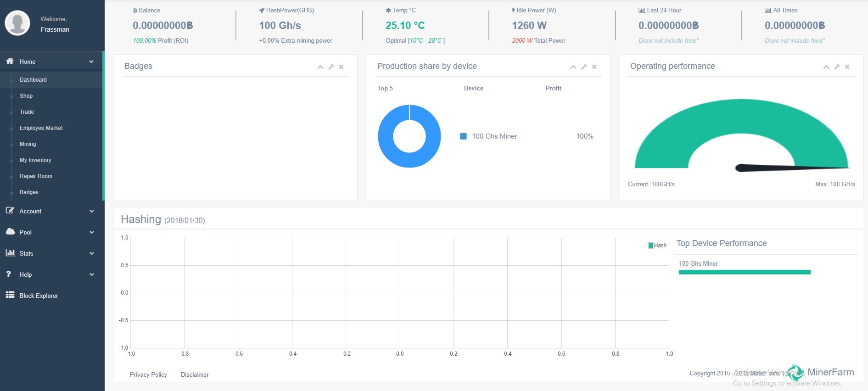Screen dimensions: 868x391
Task: Click the chart icon beside All Times
Action: [768, 10]
